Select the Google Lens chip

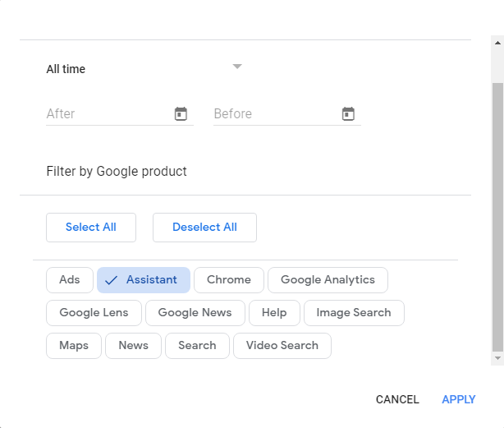click(93, 313)
